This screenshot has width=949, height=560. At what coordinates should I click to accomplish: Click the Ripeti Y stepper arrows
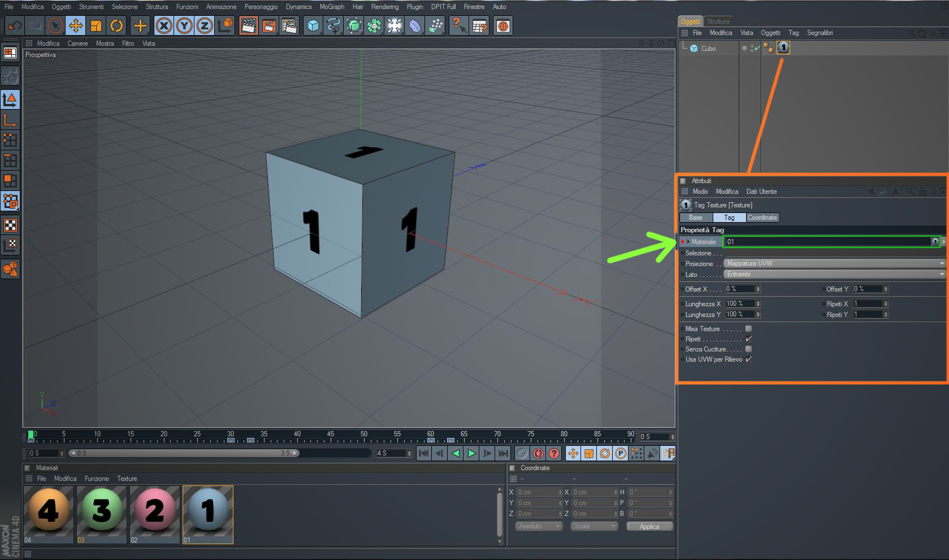tap(885, 314)
